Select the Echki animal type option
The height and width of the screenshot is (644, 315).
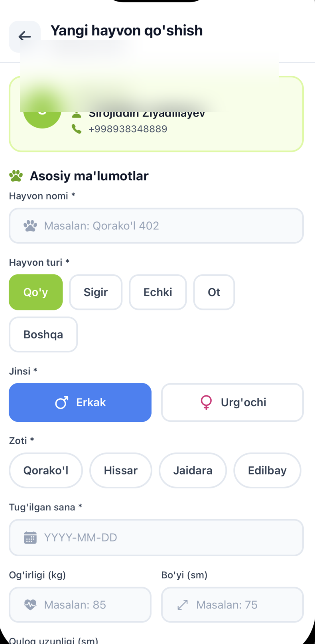tap(158, 292)
